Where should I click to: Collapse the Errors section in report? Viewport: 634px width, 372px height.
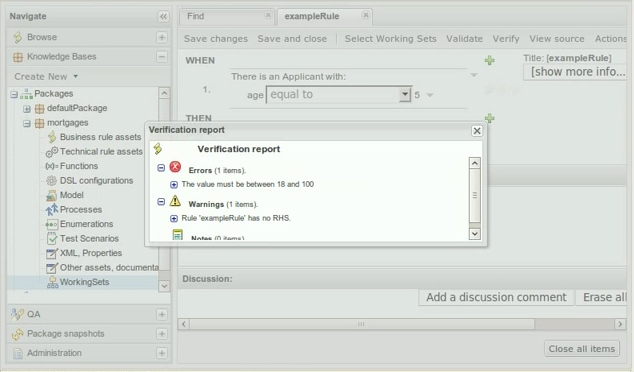tap(161, 167)
